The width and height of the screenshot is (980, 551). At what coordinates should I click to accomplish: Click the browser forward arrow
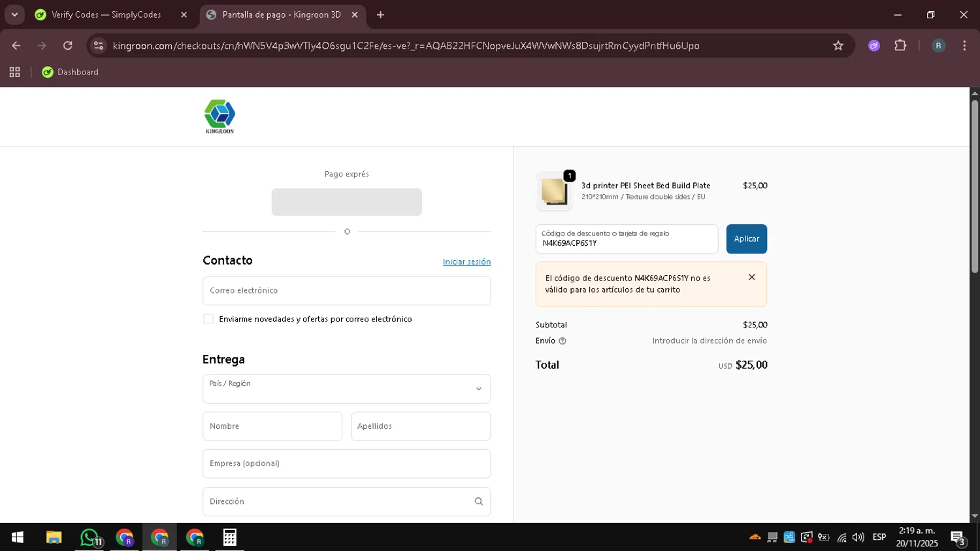tap(42, 46)
